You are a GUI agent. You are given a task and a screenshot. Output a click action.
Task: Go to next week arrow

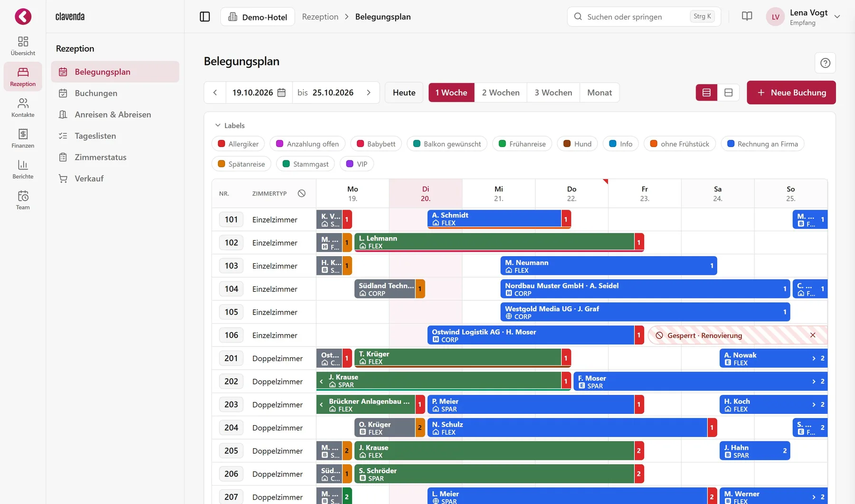369,93
